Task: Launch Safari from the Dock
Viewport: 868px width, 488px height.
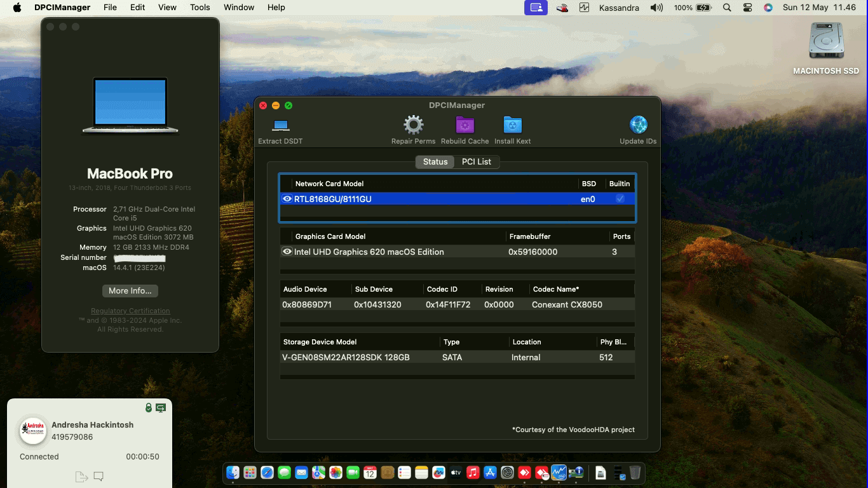Action: coord(267,473)
